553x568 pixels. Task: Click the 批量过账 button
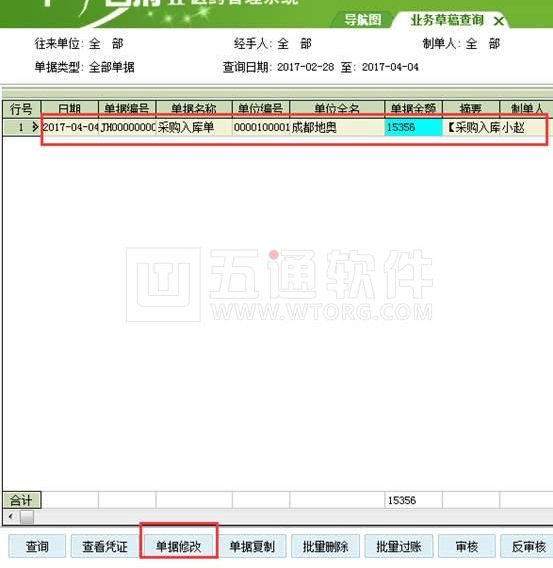399,546
